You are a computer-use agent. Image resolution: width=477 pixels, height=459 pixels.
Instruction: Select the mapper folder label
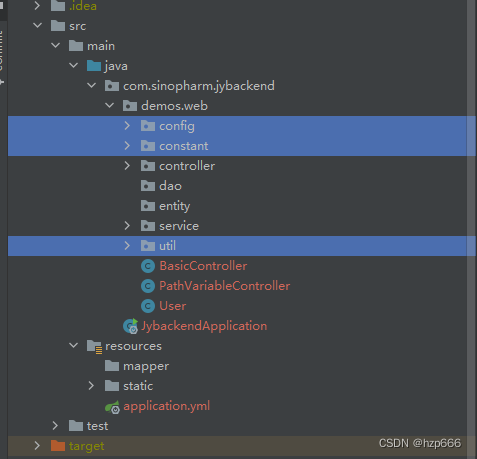146,367
